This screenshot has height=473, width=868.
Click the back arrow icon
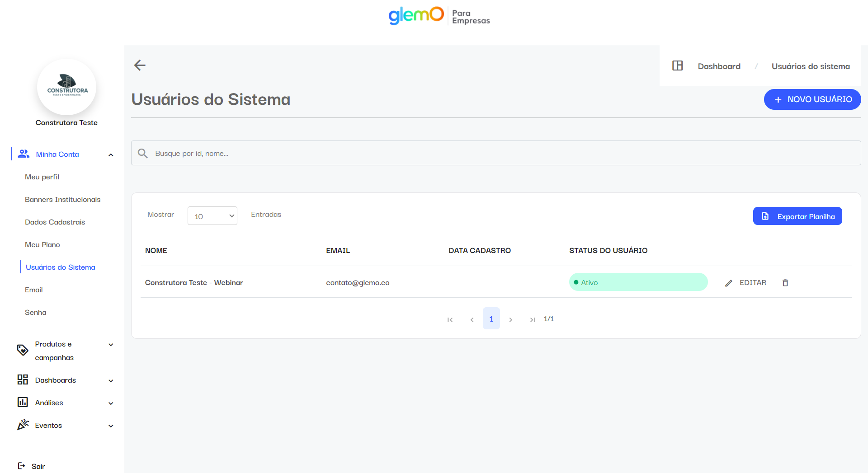point(140,66)
